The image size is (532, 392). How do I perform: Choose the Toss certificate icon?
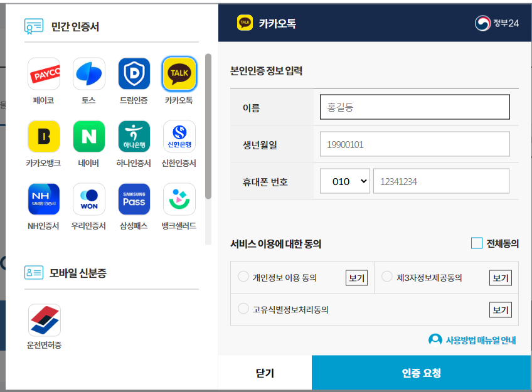pos(89,74)
